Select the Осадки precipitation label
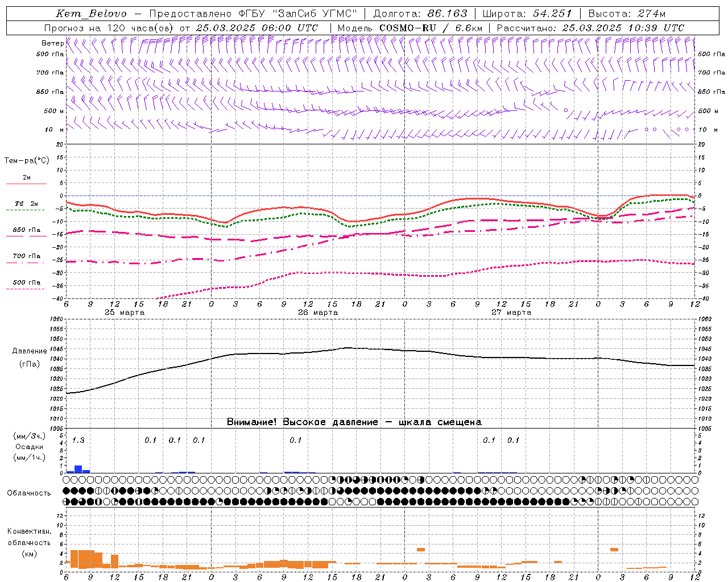This screenshot has height=582, width=728. point(29,447)
